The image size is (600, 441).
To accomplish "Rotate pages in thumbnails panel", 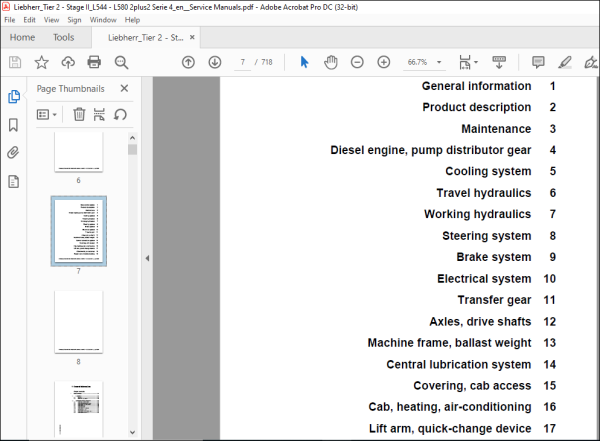I will tap(120, 114).
